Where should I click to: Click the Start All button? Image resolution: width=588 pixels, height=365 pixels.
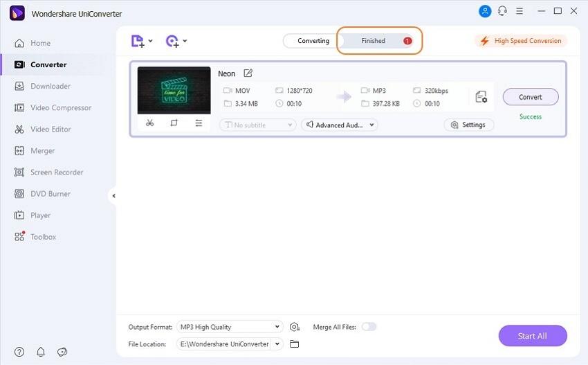tap(533, 336)
